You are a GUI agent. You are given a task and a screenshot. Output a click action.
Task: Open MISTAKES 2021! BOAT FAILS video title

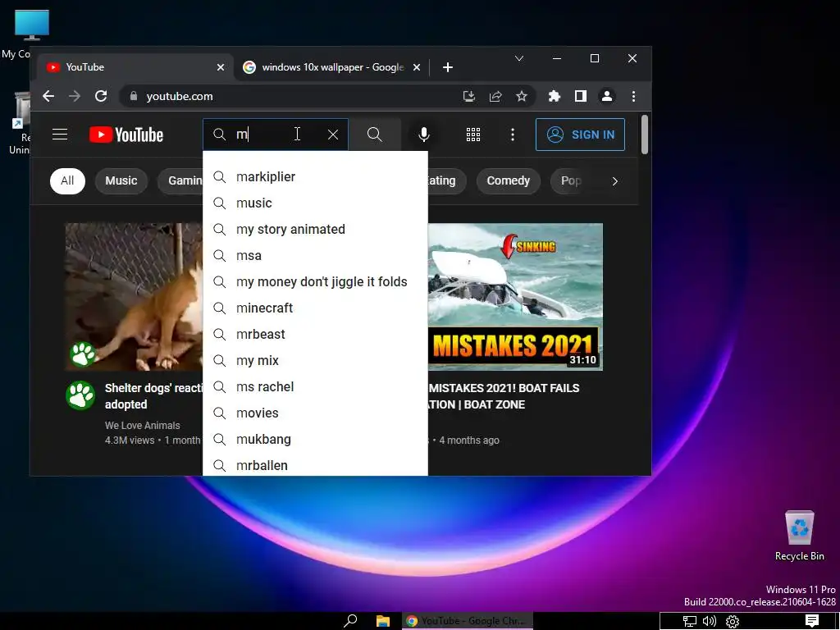(504, 396)
